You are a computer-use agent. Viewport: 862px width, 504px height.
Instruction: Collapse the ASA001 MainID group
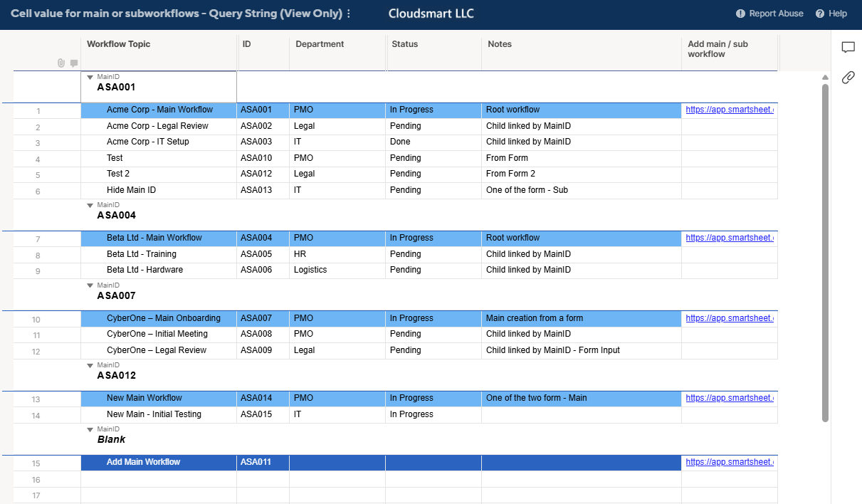pos(90,77)
